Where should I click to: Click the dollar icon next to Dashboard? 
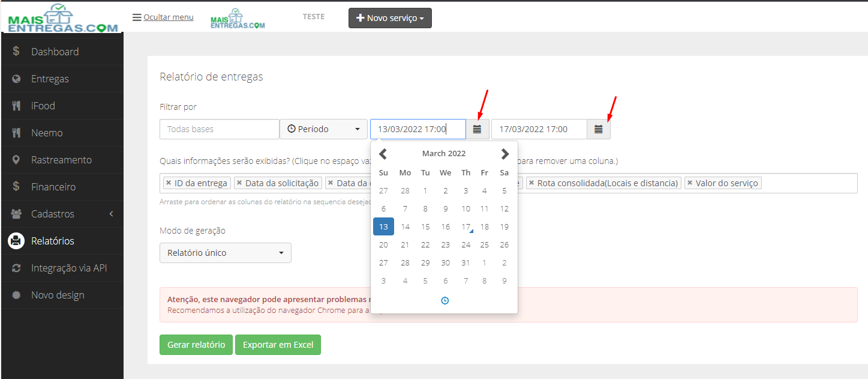click(x=16, y=52)
